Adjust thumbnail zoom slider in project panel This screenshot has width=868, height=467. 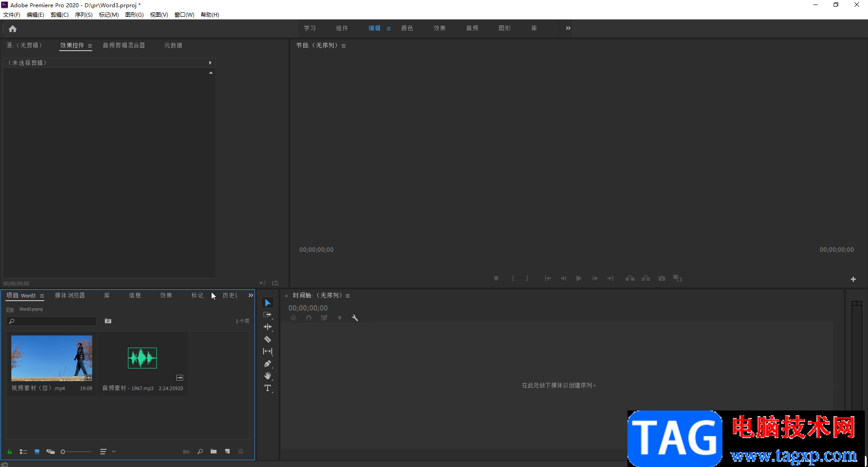point(76,452)
